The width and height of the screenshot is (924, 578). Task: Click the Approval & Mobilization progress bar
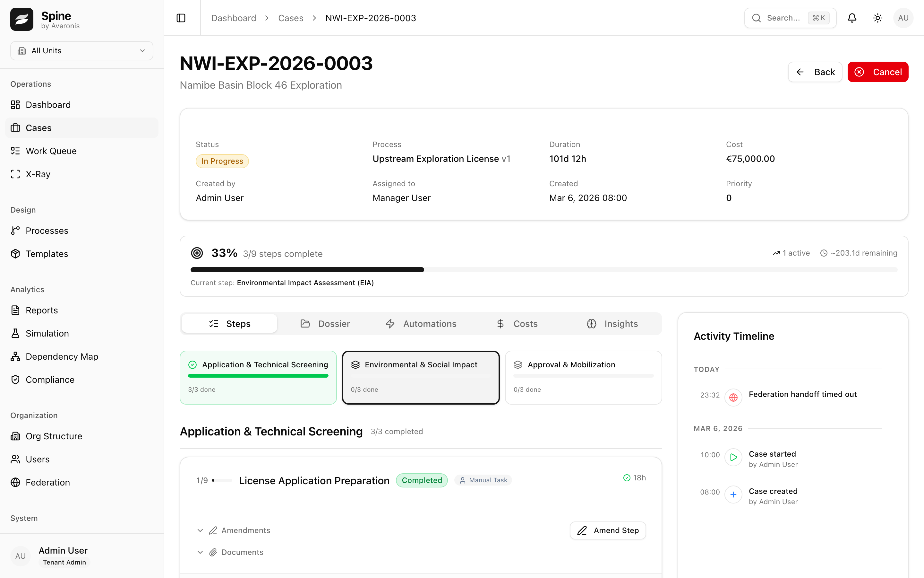point(583,376)
